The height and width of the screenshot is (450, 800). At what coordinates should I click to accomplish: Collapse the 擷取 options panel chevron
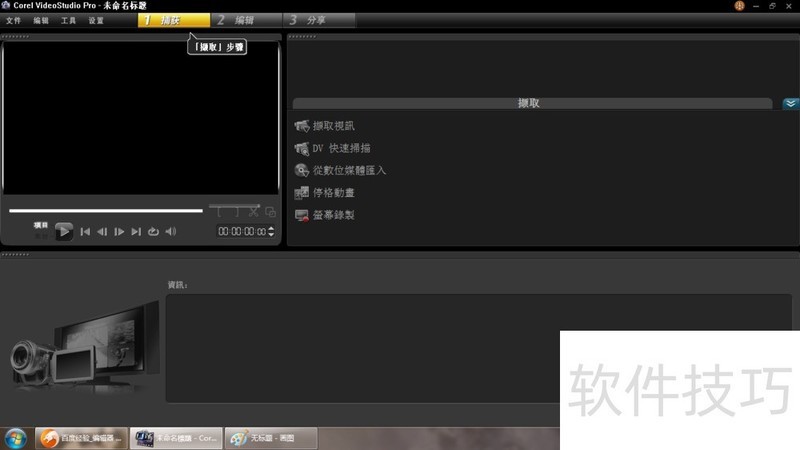(x=791, y=104)
